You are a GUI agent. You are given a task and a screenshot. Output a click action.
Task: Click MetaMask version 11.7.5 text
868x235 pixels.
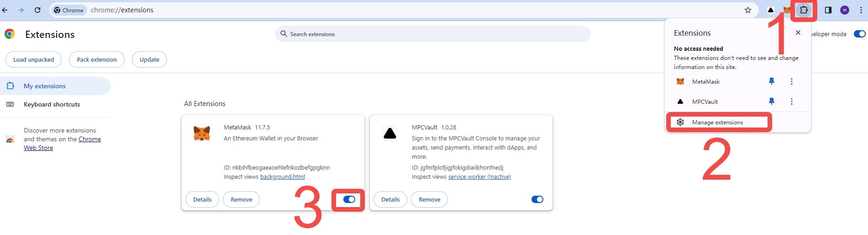pos(263,128)
